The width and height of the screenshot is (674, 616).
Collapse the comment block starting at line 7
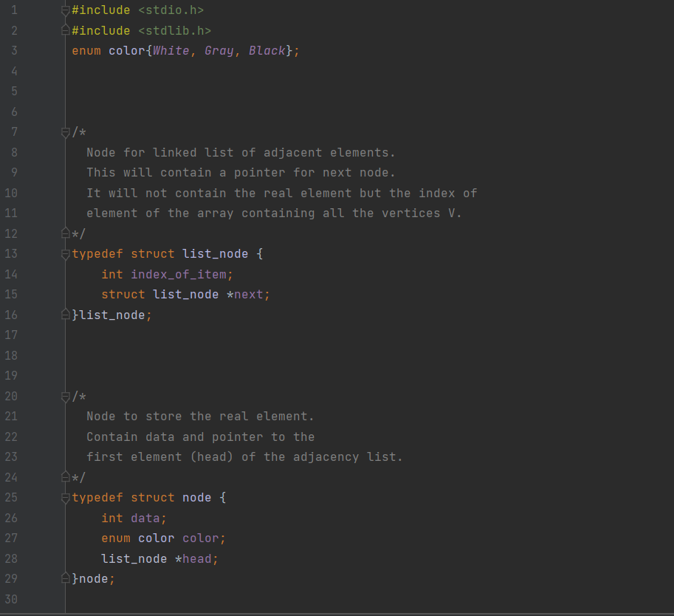click(66, 132)
